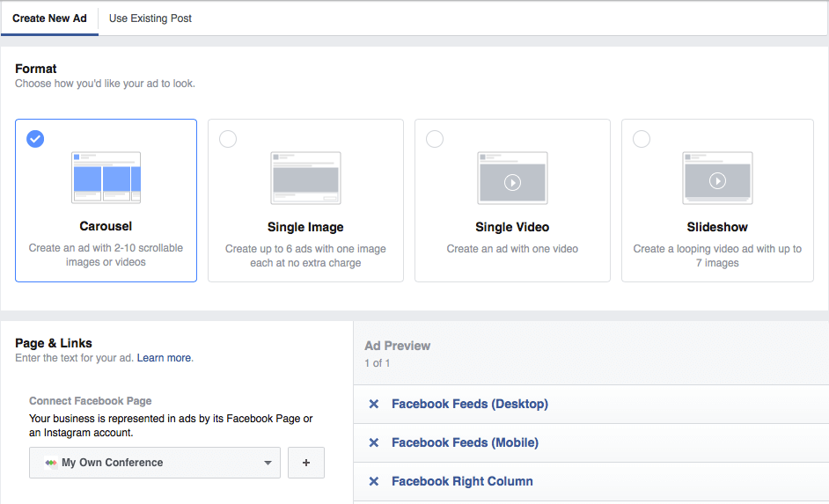Viewport: 829px width, 504px height.
Task: Open the Use Existing Post tab
Action: point(150,18)
